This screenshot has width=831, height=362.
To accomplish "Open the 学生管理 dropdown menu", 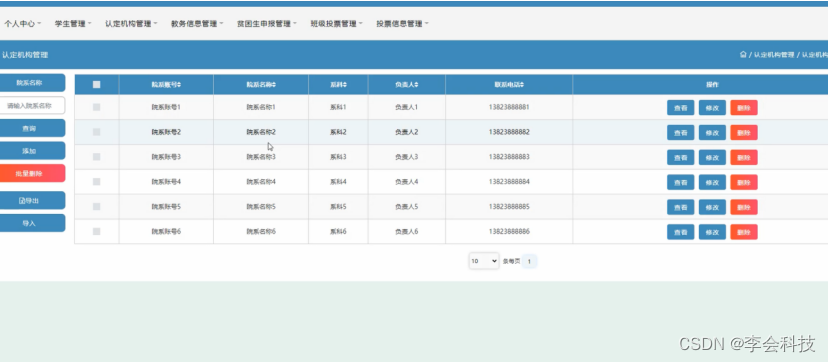I will (x=73, y=24).
